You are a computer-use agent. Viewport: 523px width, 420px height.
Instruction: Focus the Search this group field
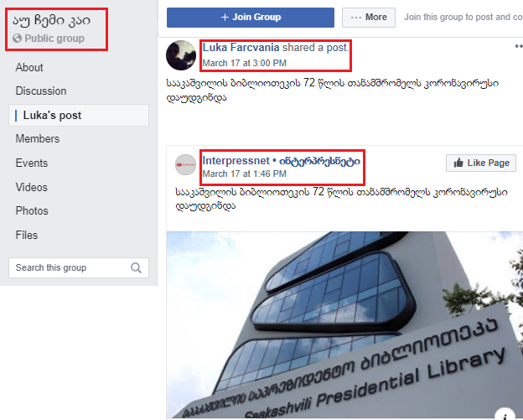pos(79,267)
